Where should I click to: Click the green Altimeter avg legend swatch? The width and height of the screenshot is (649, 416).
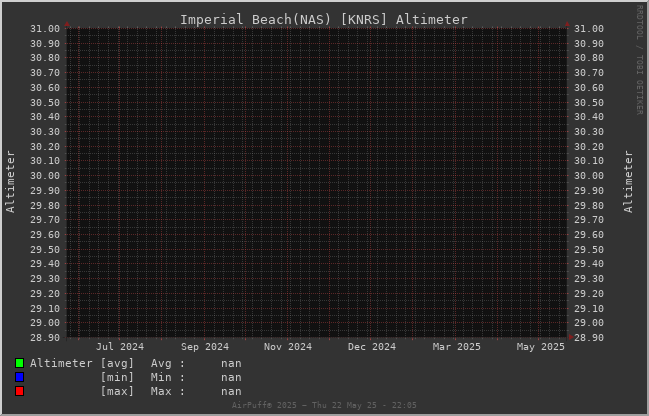coord(19,363)
